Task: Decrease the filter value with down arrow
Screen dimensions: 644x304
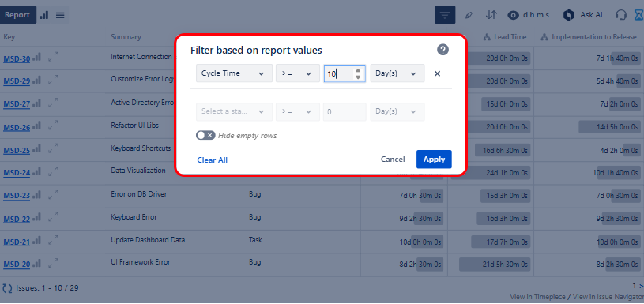Action: pos(358,77)
